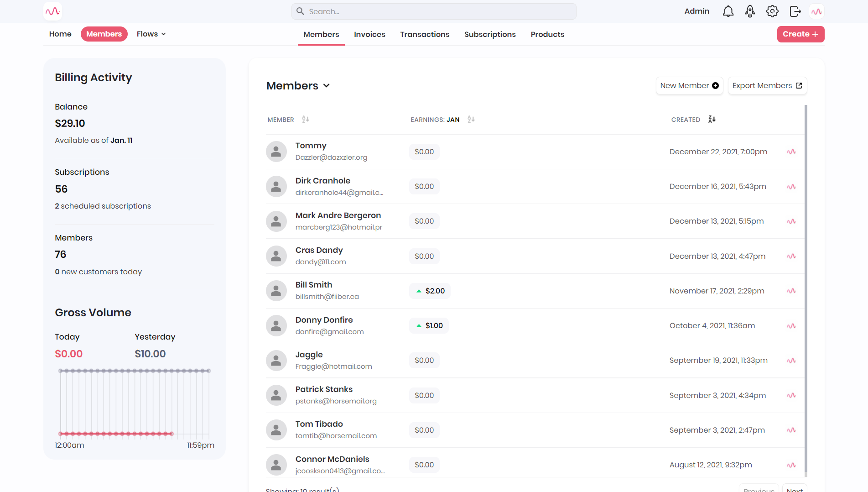
Task: Click today's $0.00 gross volume
Action: coord(68,354)
